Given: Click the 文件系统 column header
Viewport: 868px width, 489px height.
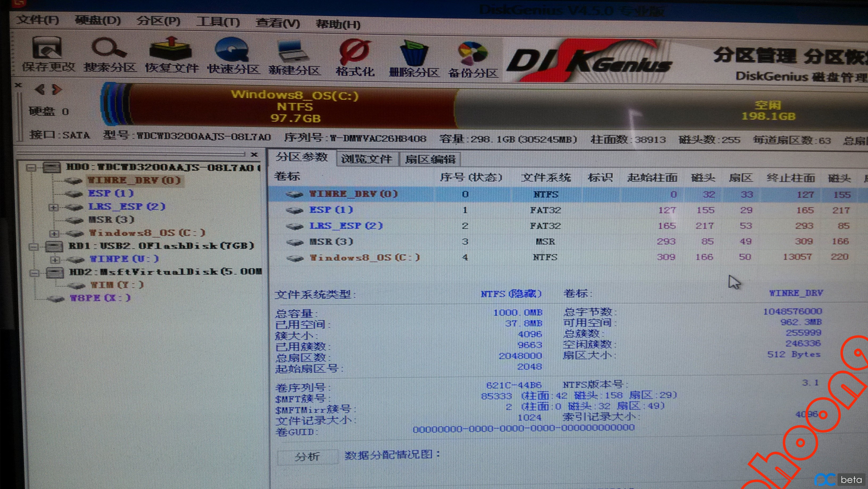Looking at the screenshot, I should coord(546,178).
